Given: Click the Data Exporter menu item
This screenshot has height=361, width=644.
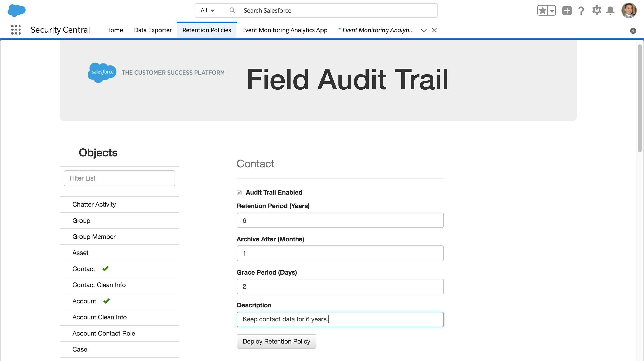Looking at the screenshot, I should point(153,30).
